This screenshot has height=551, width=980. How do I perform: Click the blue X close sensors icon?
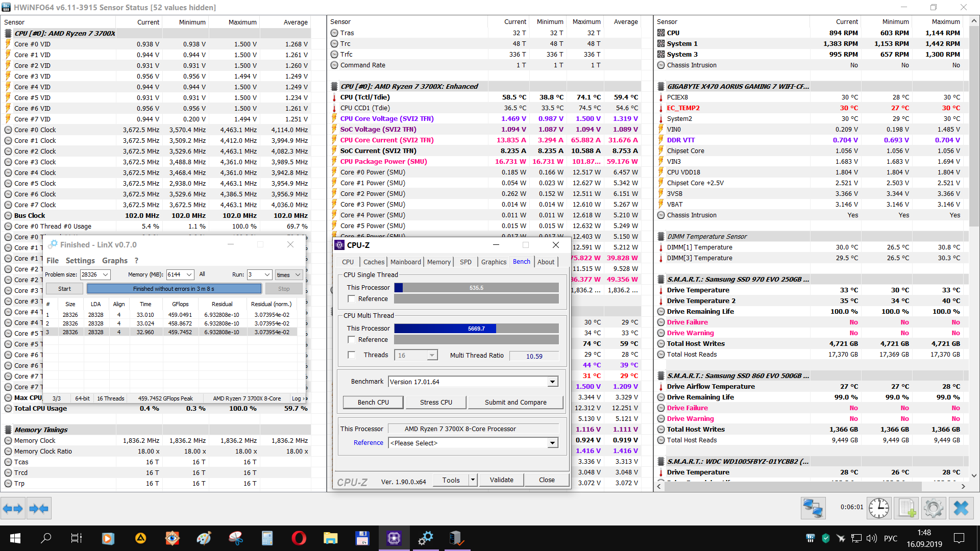coord(961,508)
